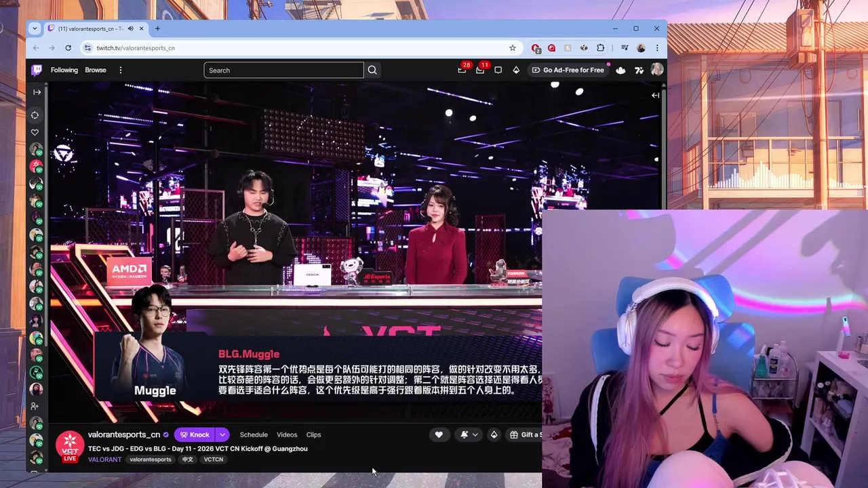Click Go Ad-Free for Free button

click(x=568, y=70)
